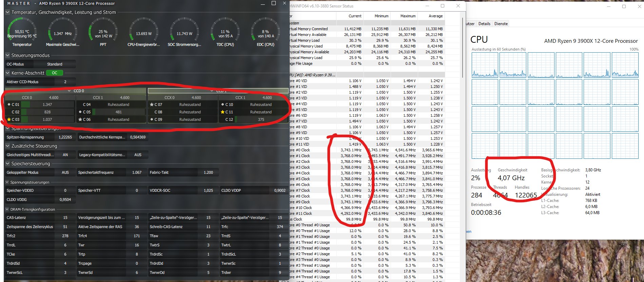The height and width of the screenshot is (282, 644).
Task: Click the Betriebszeit value 0:00:08:36
Action: [486, 212]
